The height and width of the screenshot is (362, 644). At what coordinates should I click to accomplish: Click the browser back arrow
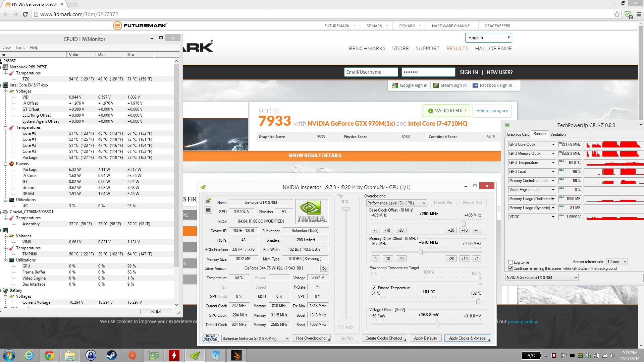point(6,14)
